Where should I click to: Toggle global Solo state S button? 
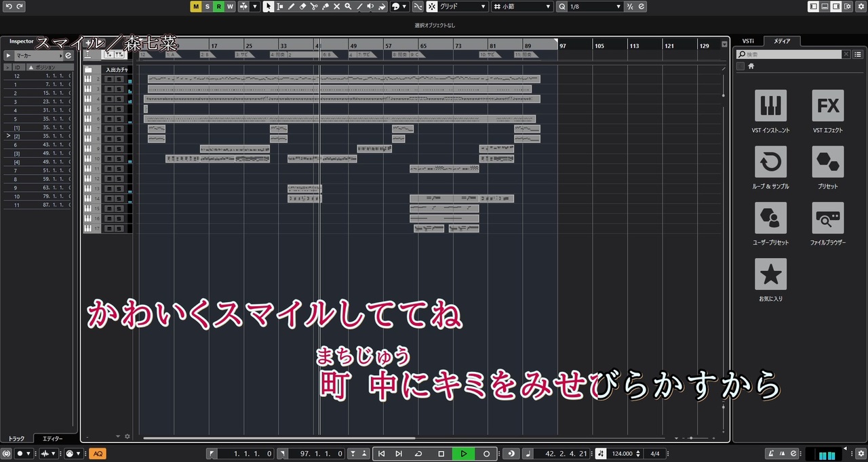[208, 6]
